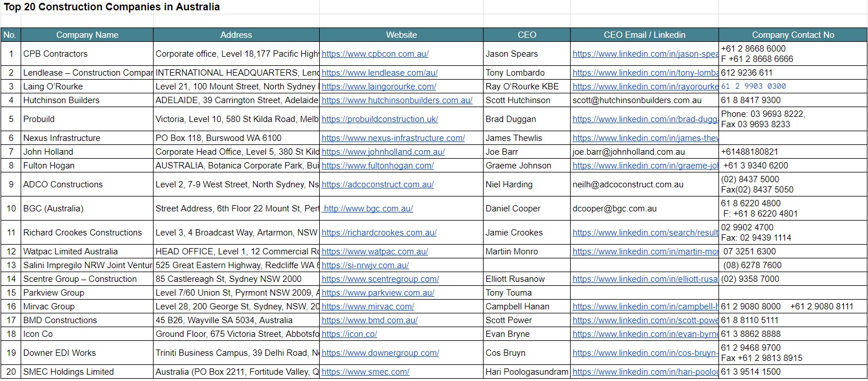Open the downergroup.com website link
The image size is (868, 381).
[x=380, y=353]
